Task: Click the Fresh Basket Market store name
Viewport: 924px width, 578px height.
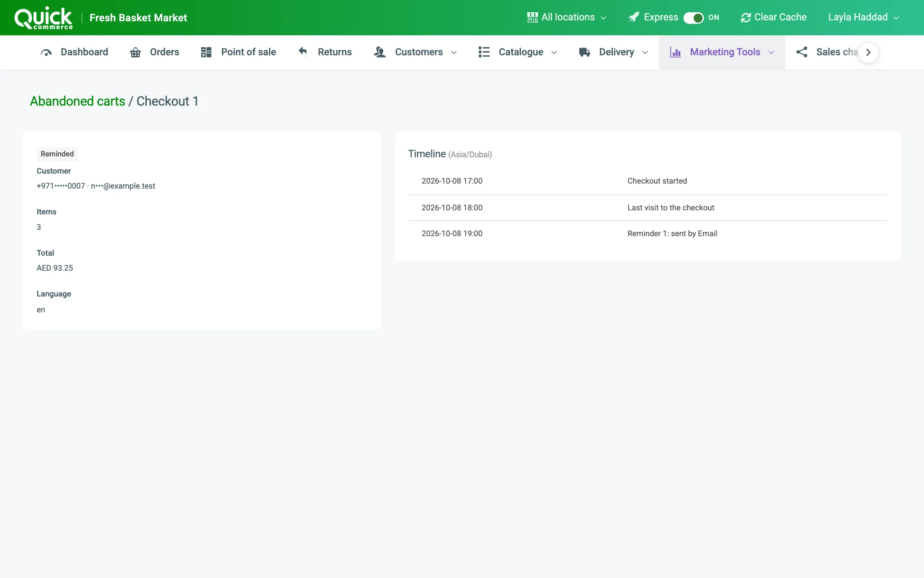Action: pyautogui.click(x=138, y=18)
